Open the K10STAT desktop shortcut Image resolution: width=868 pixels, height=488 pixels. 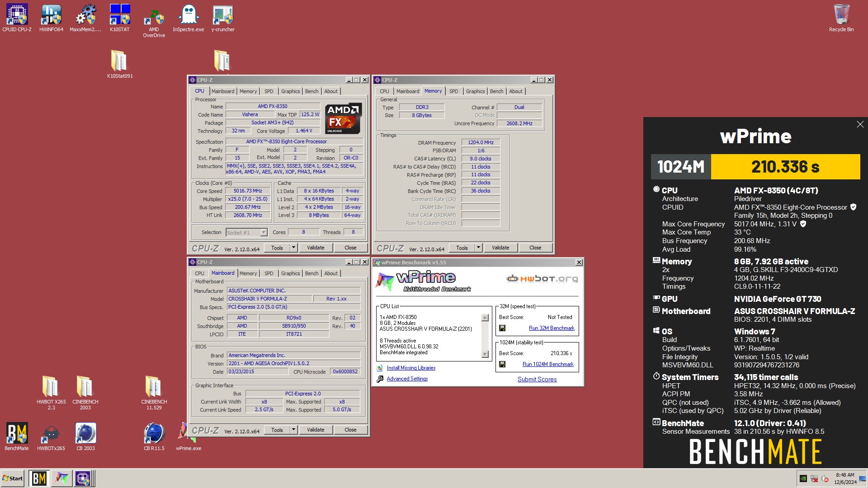(x=120, y=18)
